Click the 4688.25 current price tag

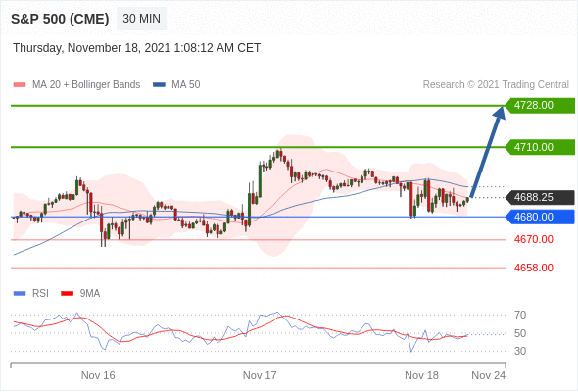point(540,197)
